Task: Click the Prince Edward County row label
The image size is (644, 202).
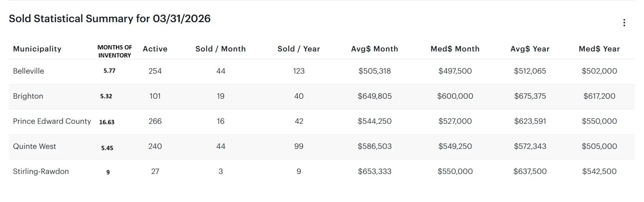Action: click(52, 121)
